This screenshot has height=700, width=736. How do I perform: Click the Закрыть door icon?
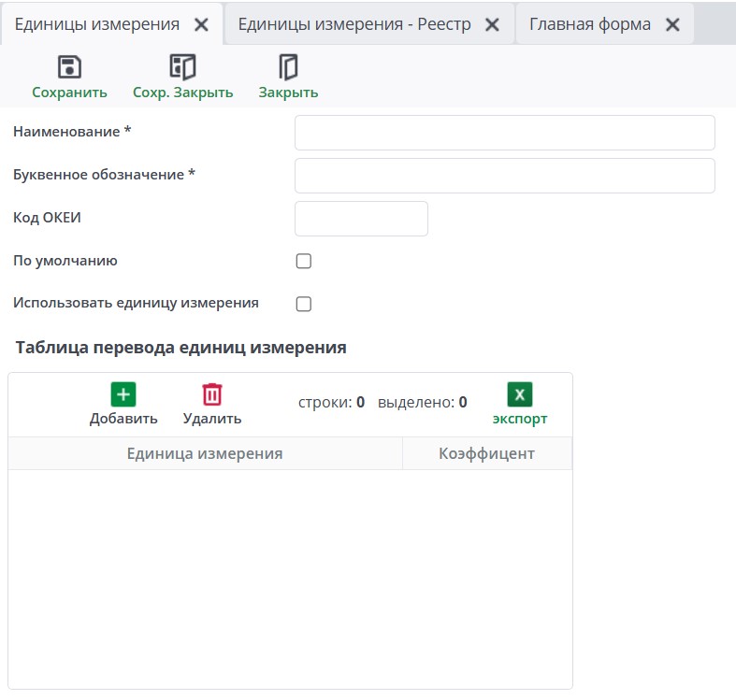click(288, 67)
